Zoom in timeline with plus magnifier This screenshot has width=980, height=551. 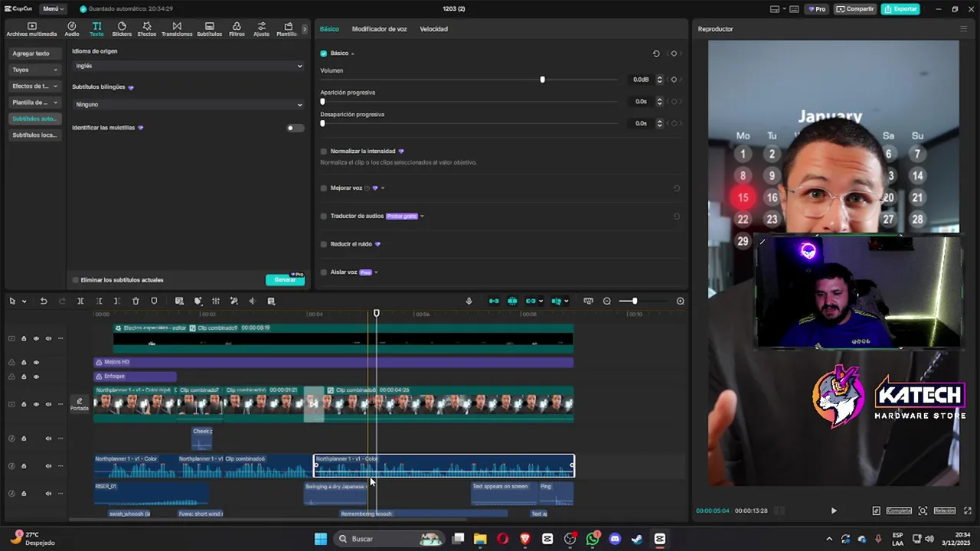point(681,302)
